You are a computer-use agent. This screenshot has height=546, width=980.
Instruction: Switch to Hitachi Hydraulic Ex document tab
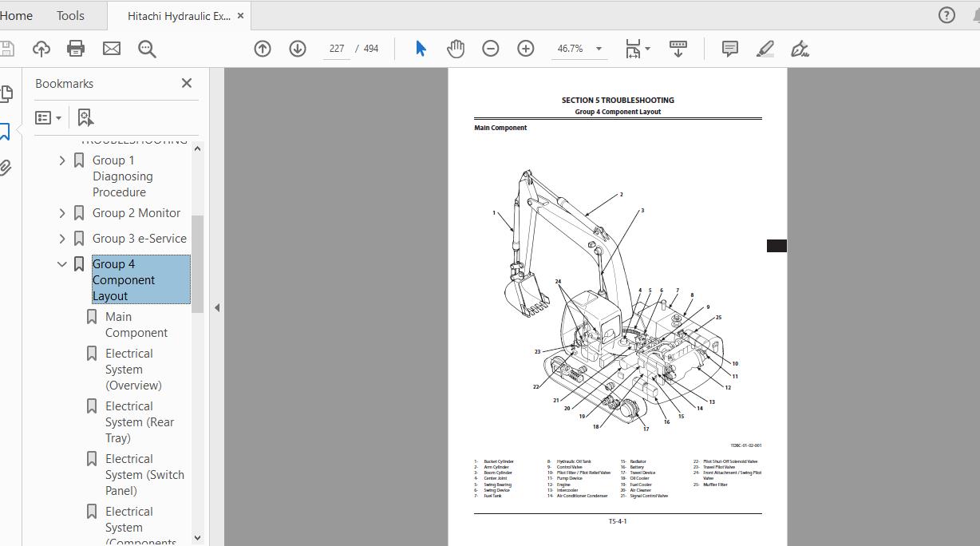(x=179, y=15)
